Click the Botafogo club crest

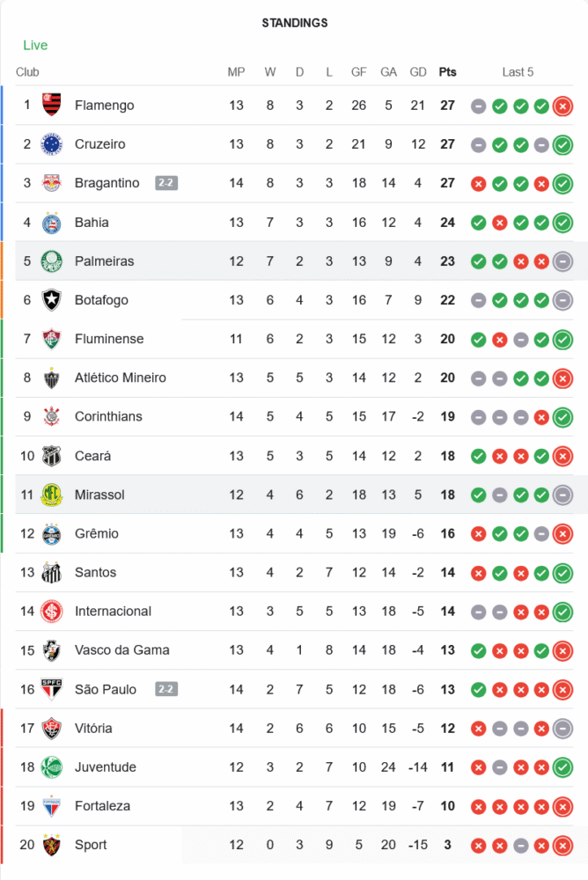[x=52, y=300]
